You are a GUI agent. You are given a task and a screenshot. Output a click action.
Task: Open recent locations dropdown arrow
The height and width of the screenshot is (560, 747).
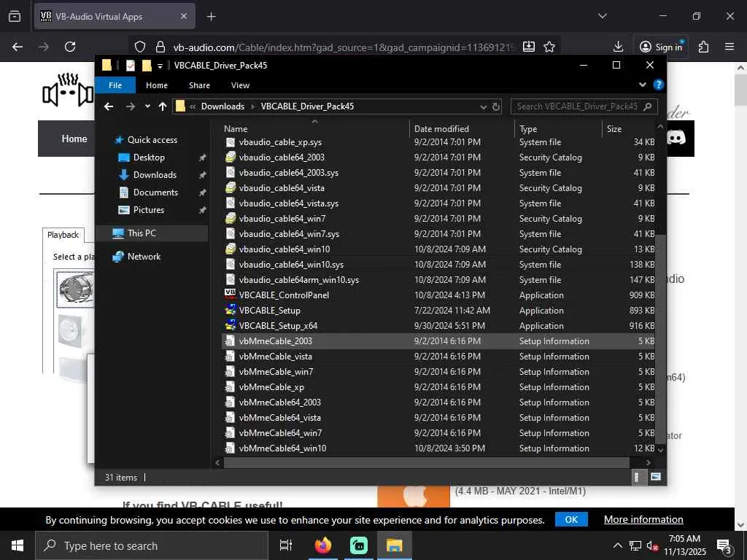tap(147, 106)
